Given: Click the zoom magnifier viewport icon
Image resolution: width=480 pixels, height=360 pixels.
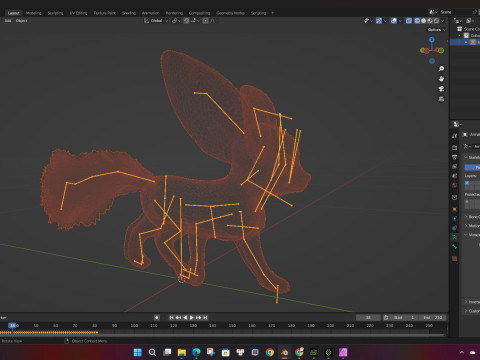Looking at the screenshot, I should (x=441, y=69).
